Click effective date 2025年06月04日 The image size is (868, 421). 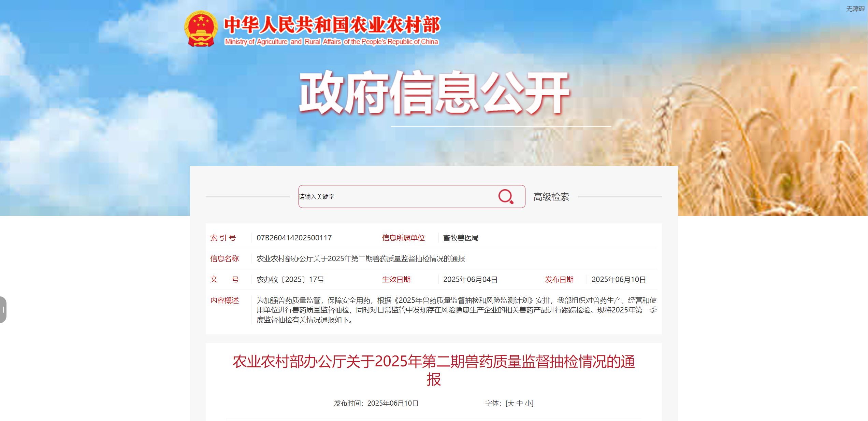point(470,279)
